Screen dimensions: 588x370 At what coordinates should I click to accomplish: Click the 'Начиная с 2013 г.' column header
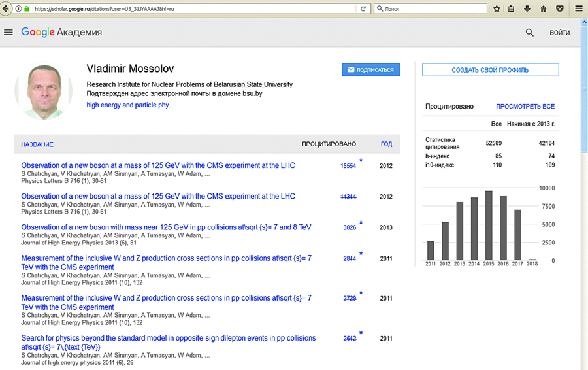pos(531,124)
